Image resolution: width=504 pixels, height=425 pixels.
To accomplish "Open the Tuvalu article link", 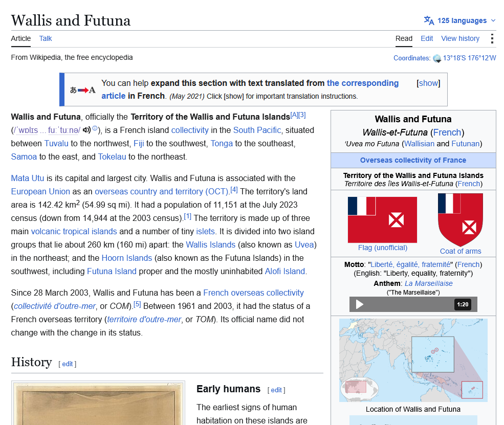I will [x=56, y=143].
